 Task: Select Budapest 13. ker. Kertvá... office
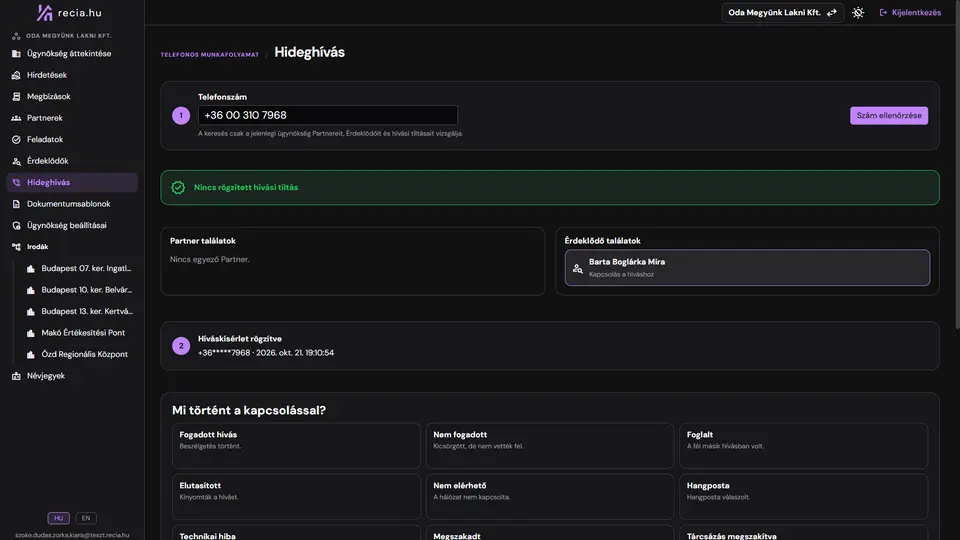(79, 311)
